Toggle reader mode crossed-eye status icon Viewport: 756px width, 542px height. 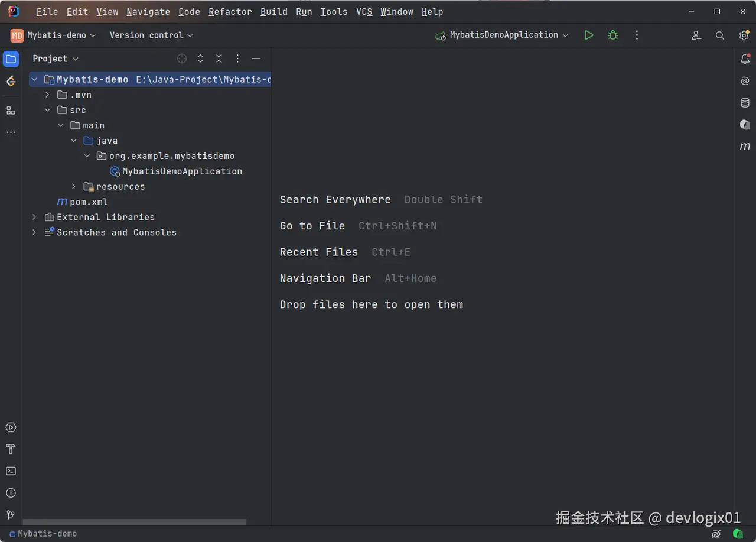[716, 534]
